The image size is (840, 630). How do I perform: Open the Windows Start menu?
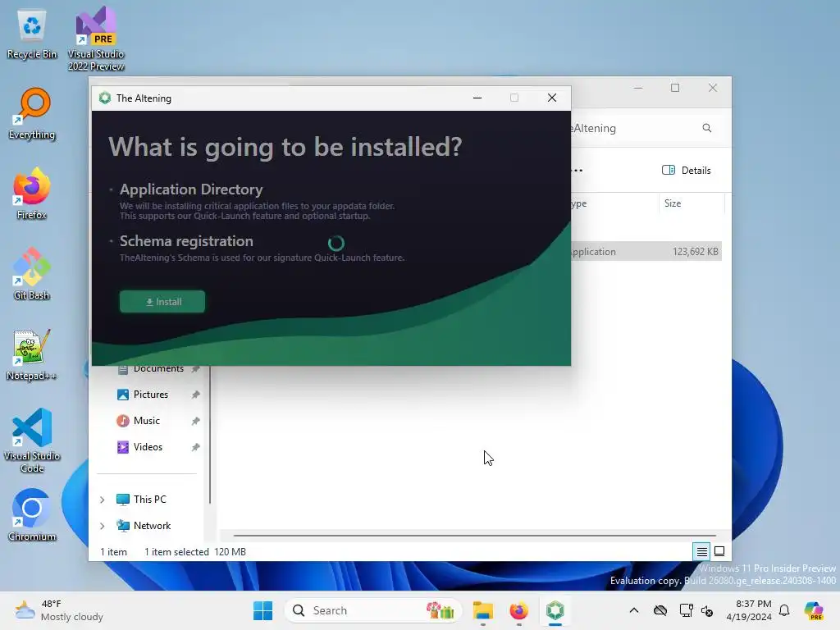262,610
